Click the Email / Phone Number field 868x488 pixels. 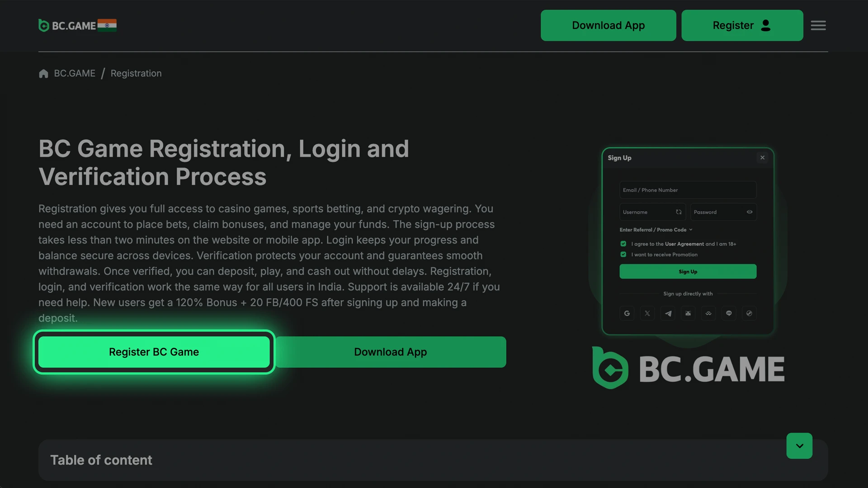click(x=688, y=190)
